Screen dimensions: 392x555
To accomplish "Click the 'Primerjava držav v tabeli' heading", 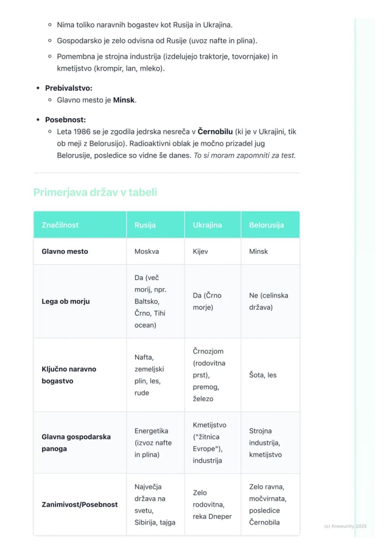I will point(95,192).
